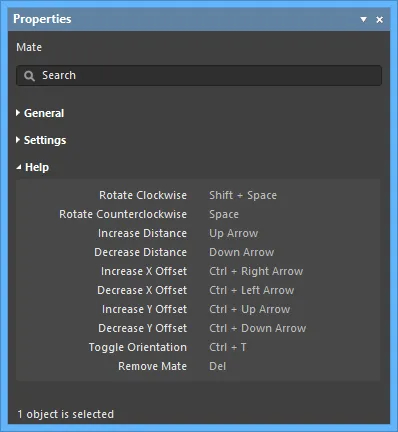
Task: Click the Down Arrow shortcut for Decrease Distance
Action: (242, 252)
